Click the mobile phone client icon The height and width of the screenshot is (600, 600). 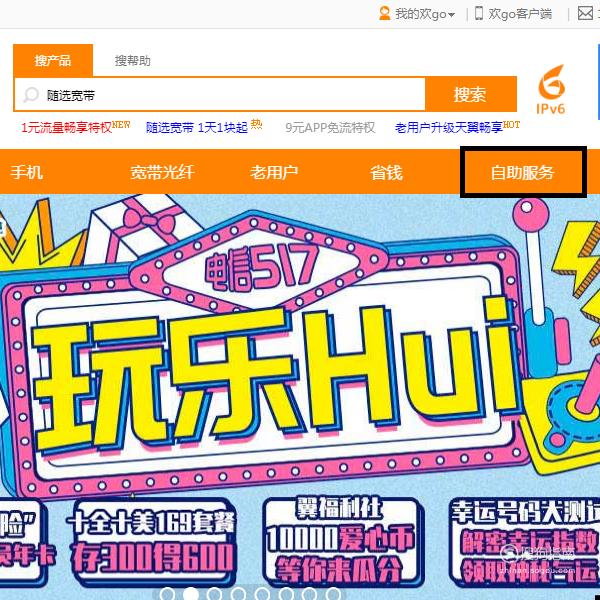tap(479, 13)
